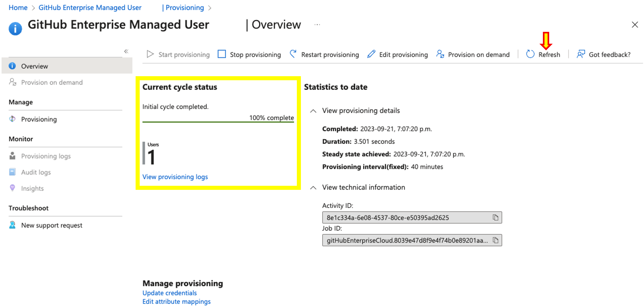Select Overview in the sidebar
The height and width of the screenshot is (306, 644).
coord(67,66)
